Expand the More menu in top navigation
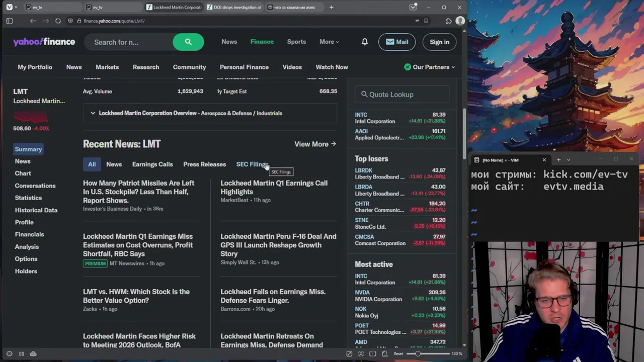 tap(329, 42)
